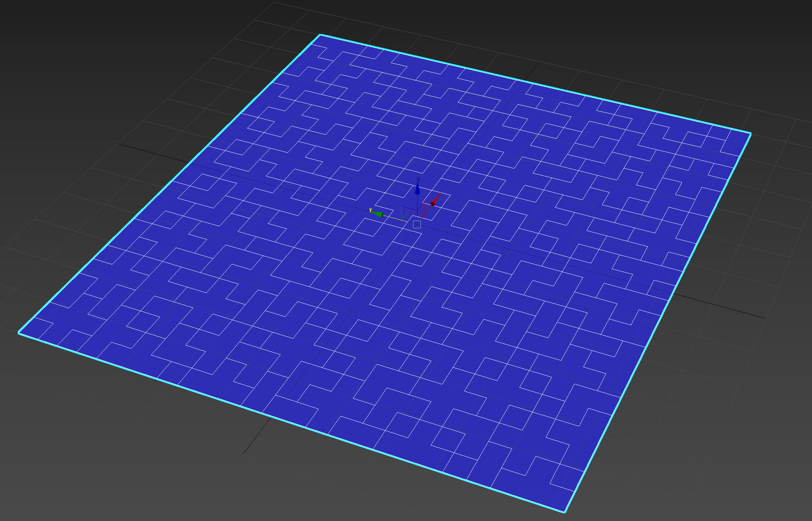Click the plane's upper-right cyan edge
This screenshot has height=521, width=812.
coord(535,84)
